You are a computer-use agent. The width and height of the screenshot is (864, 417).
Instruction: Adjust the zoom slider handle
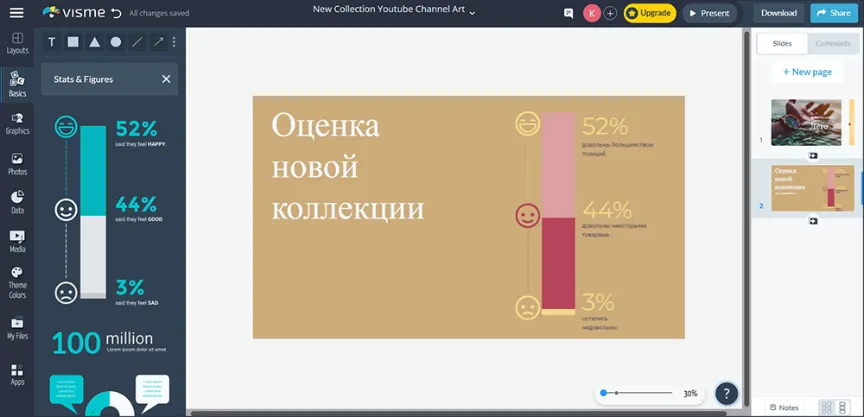[604, 393]
